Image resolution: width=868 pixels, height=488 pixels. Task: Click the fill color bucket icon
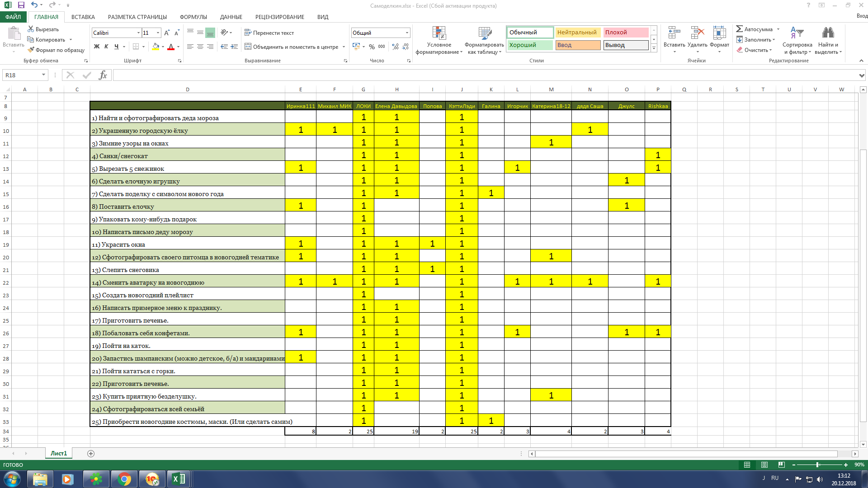[x=156, y=47]
